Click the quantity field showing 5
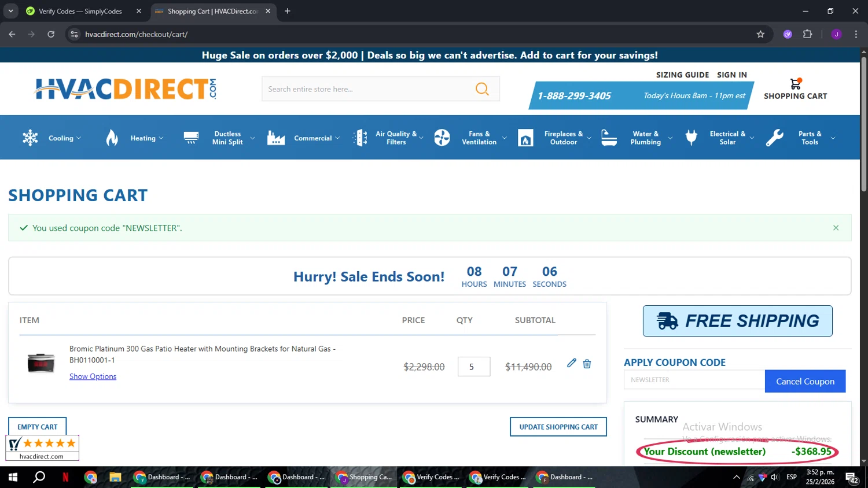 pyautogui.click(x=474, y=367)
